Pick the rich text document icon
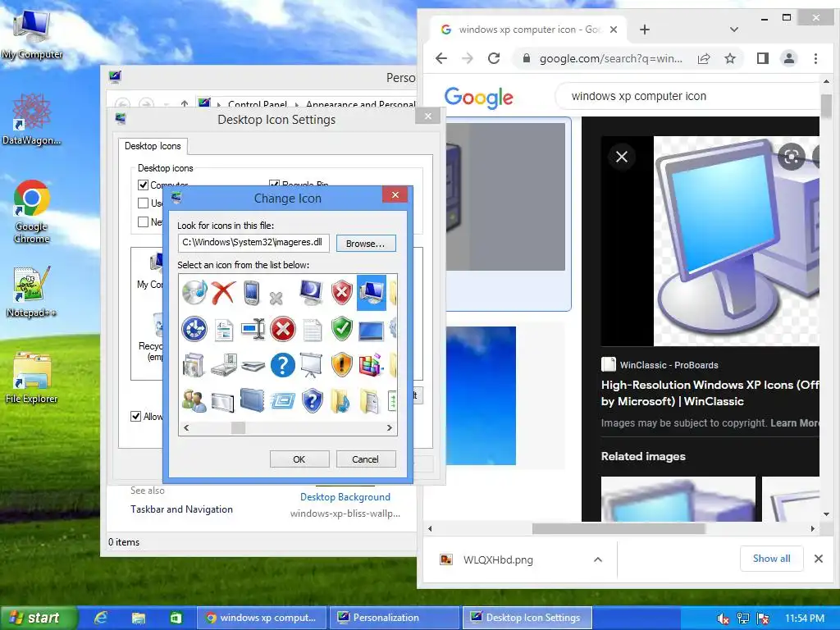 point(223,330)
